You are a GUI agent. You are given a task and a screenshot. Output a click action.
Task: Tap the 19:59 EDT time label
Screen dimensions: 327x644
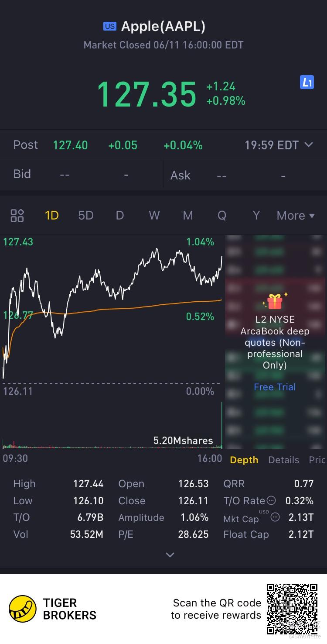[x=271, y=145]
